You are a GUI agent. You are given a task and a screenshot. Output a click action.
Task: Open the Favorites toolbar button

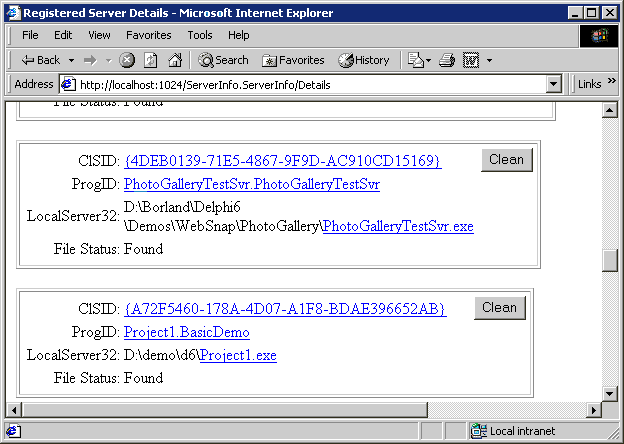[x=293, y=60]
